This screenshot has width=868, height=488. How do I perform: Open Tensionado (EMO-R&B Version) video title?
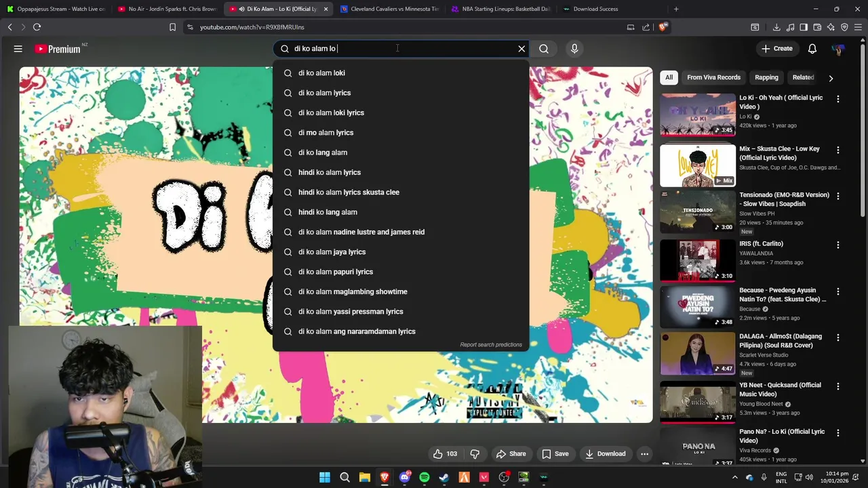[x=784, y=199]
